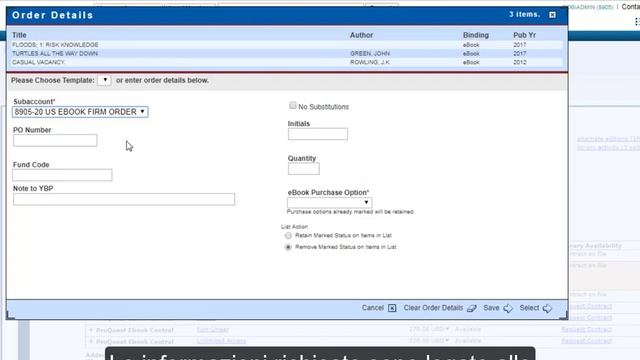The image size is (640, 360).
Task: Click the Clear Order Details label
Action: 433,308
